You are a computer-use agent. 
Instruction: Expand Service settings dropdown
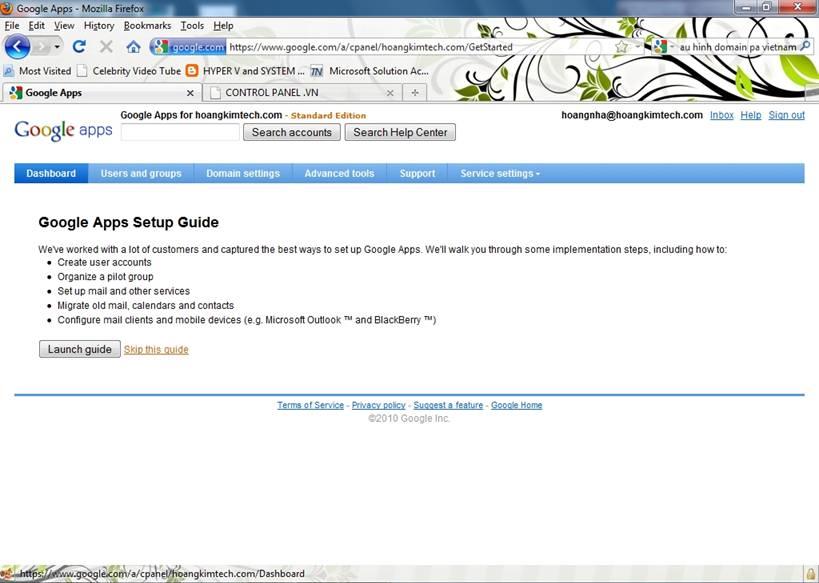coord(500,173)
